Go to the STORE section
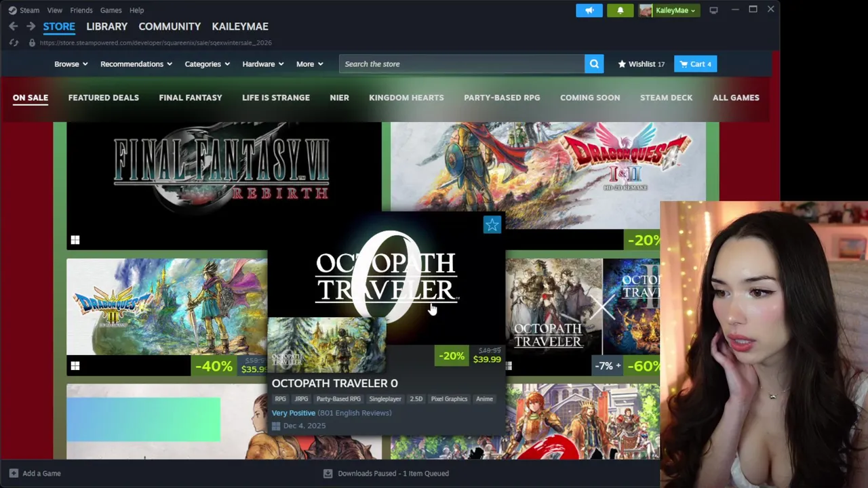The height and width of the screenshot is (488, 868). click(x=59, y=26)
